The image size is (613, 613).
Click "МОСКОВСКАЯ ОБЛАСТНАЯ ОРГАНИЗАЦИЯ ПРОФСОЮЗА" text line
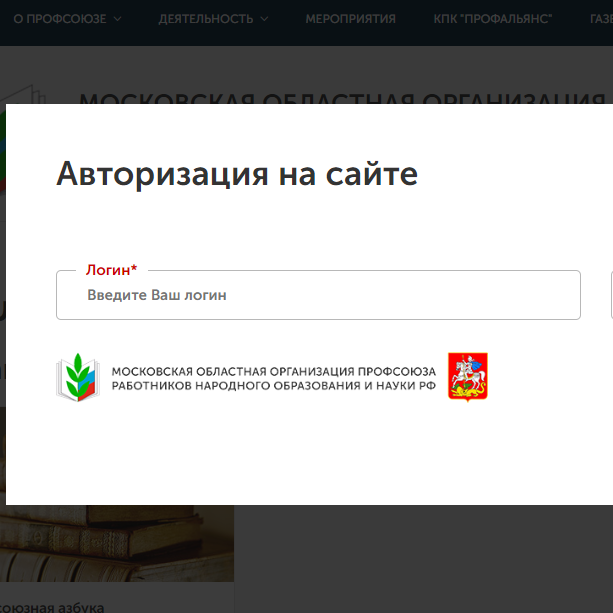click(x=274, y=371)
